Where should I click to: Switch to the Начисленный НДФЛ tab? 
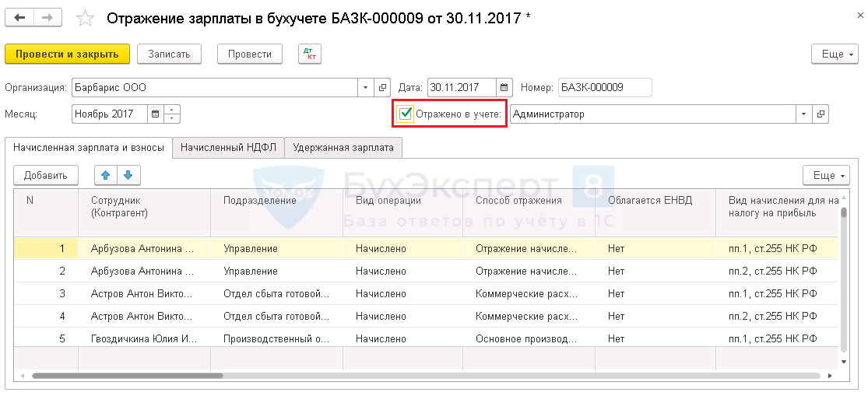[228, 147]
